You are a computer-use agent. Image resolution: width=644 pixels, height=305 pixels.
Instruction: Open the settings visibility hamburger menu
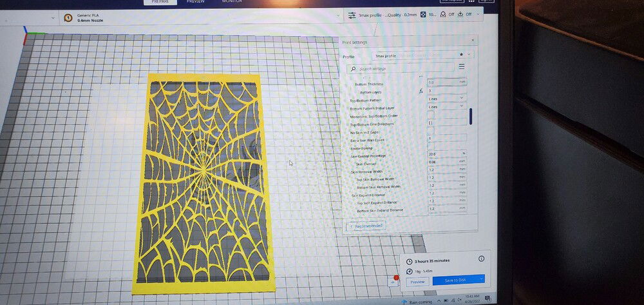(x=462, y=66)
